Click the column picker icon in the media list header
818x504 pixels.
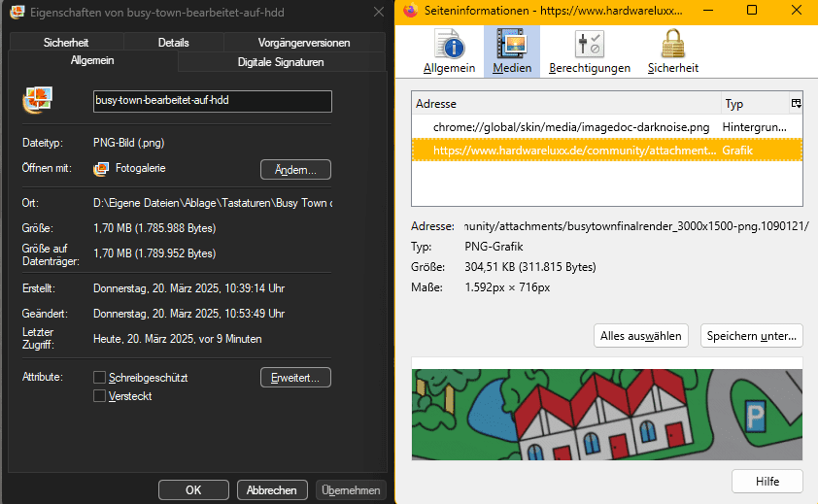[x=796, y=103]
